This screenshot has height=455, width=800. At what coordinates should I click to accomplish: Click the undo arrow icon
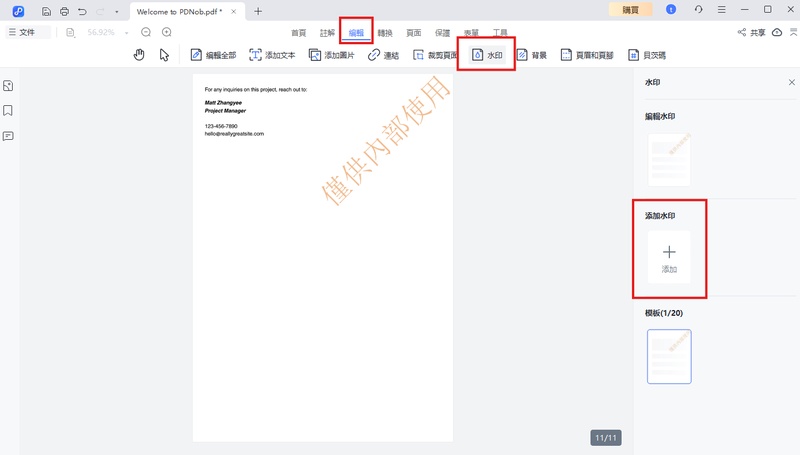(82, 11)
